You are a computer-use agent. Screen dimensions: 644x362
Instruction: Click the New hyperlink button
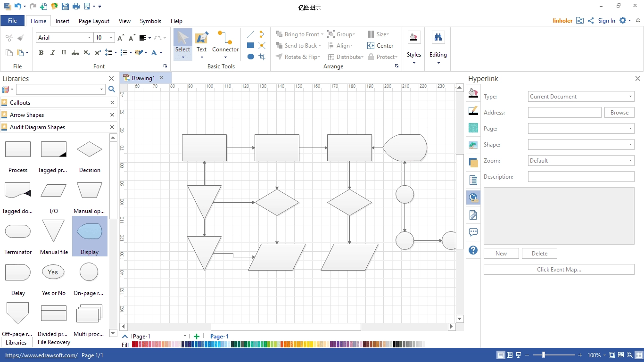[x=501, y=254]
